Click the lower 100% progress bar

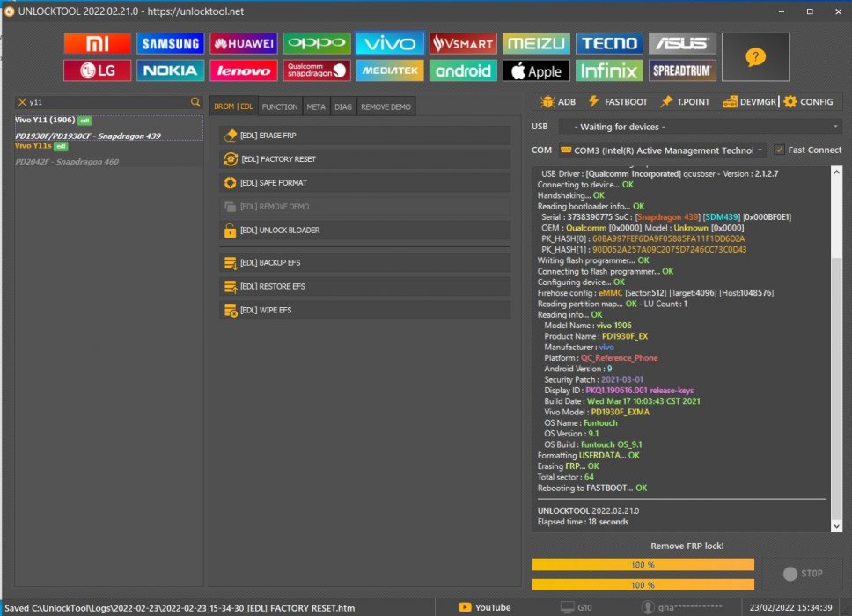pos(643,585)
